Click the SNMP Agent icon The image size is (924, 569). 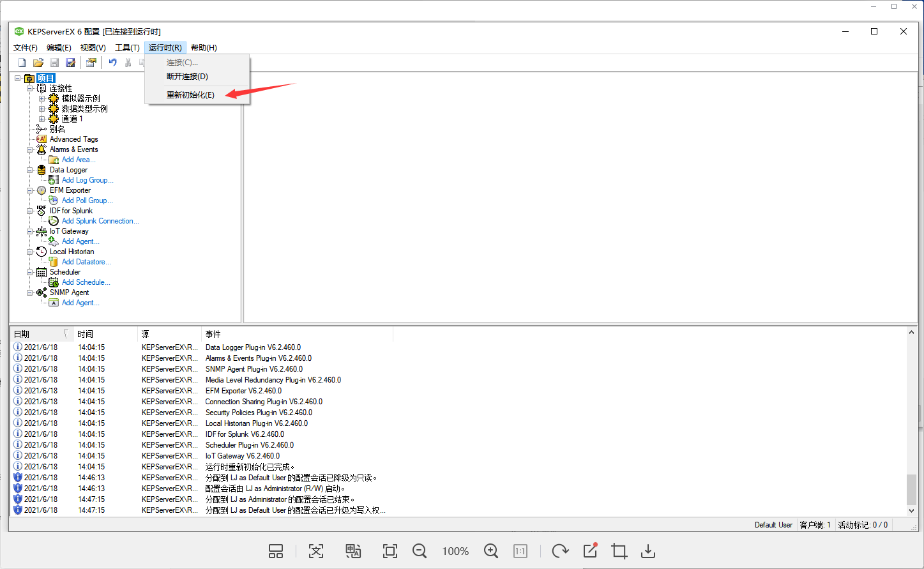coord(42,292)
